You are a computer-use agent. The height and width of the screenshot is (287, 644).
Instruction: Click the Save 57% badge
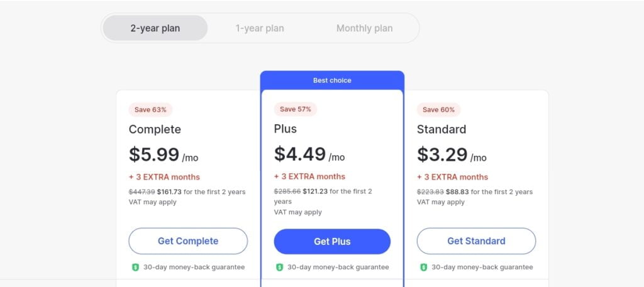coord(296,109)
